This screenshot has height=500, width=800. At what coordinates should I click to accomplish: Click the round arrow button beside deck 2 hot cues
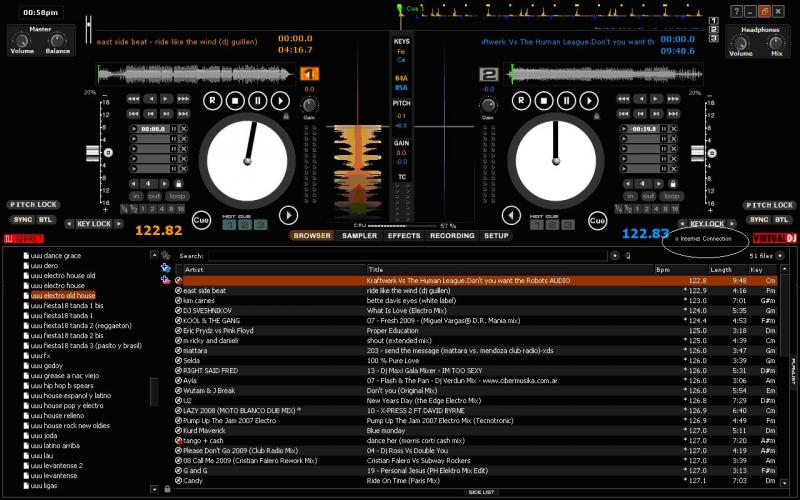[x=511, y=215]
